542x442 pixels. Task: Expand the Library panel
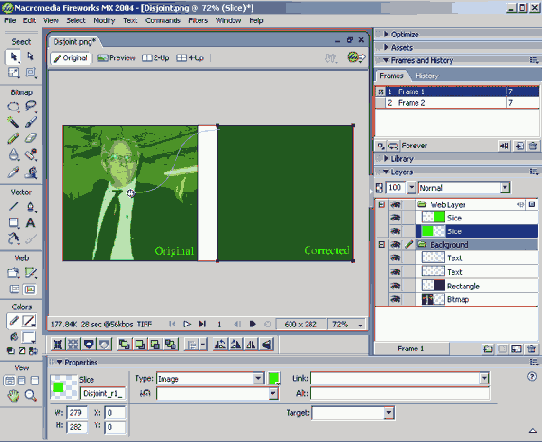(x=386, y=159)
